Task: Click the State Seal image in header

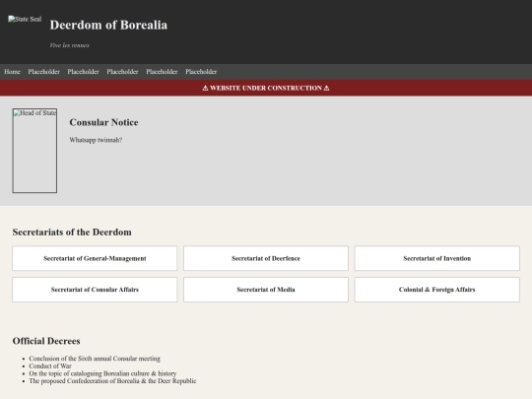Action: tap(25, 19)
